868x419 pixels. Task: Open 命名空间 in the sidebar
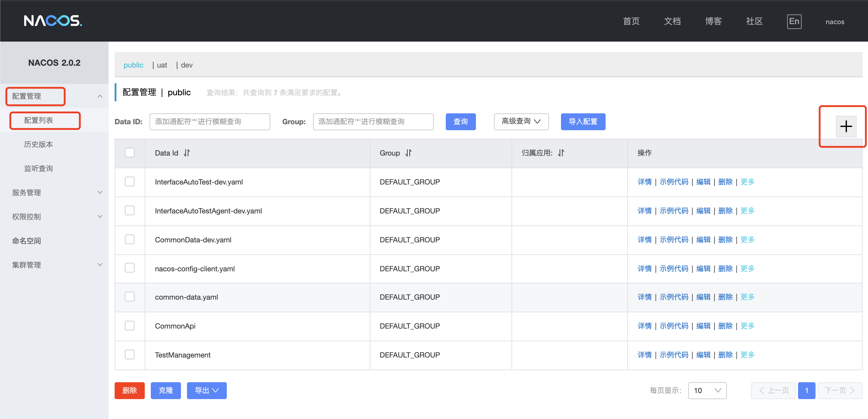26,241
